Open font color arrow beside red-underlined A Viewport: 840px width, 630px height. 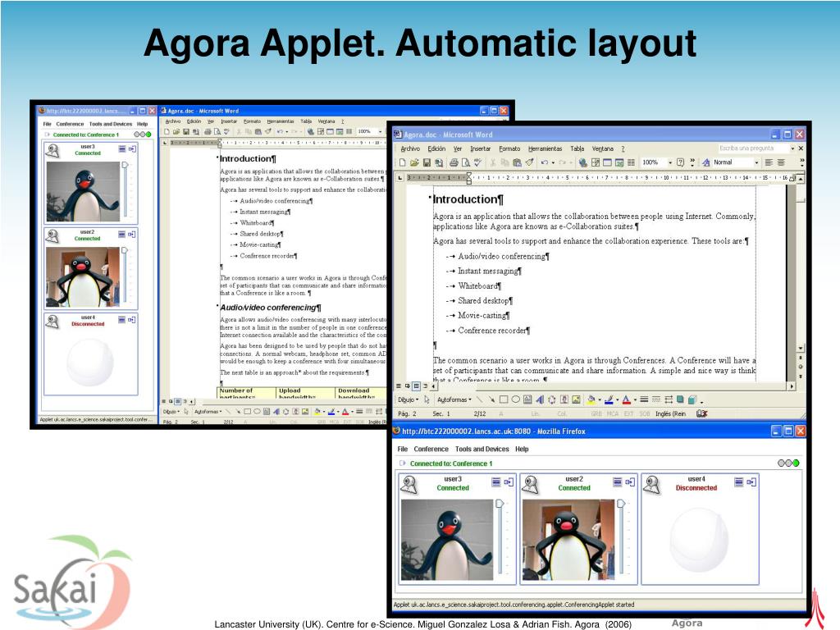636,399
